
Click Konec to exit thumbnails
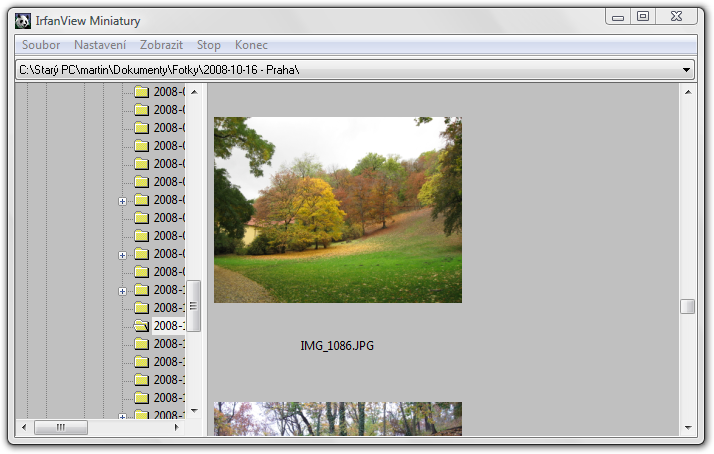pyautogui.click(x=251, y=45)
